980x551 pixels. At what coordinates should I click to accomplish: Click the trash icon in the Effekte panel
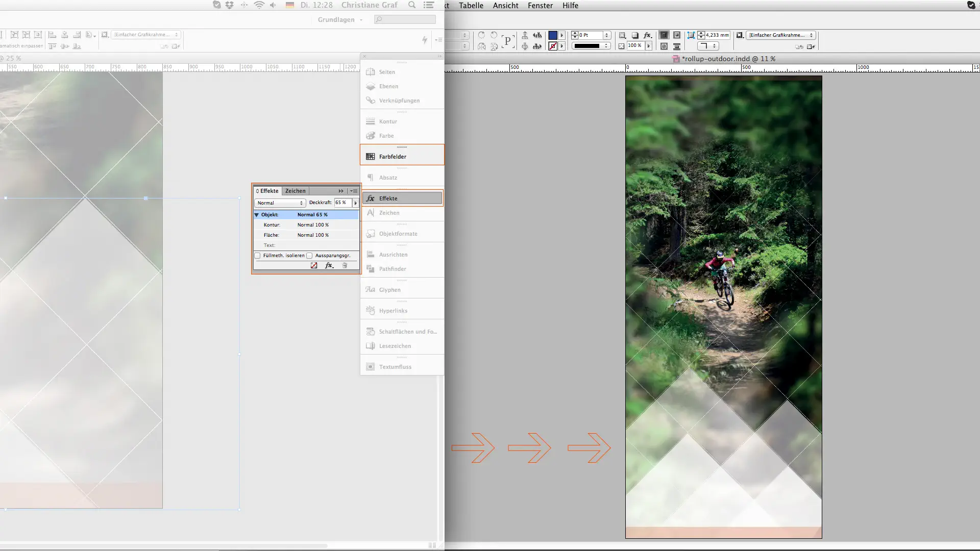coord(345,265)
